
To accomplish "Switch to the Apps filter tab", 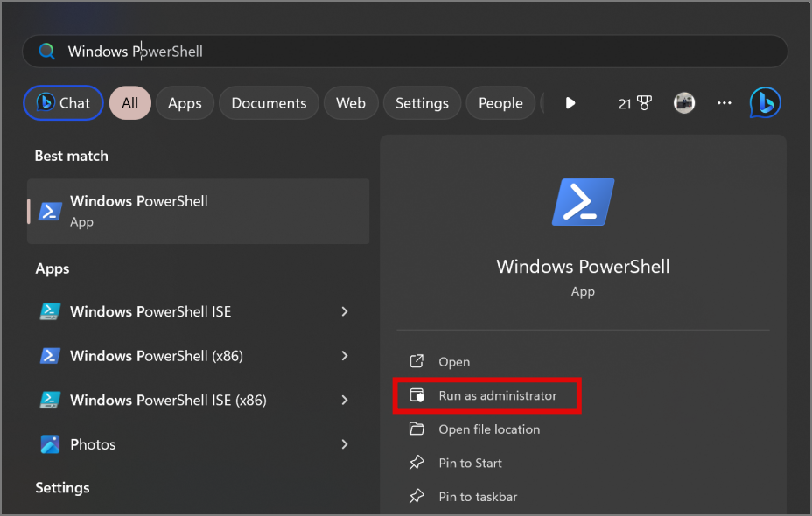I will tap(185, 103).
